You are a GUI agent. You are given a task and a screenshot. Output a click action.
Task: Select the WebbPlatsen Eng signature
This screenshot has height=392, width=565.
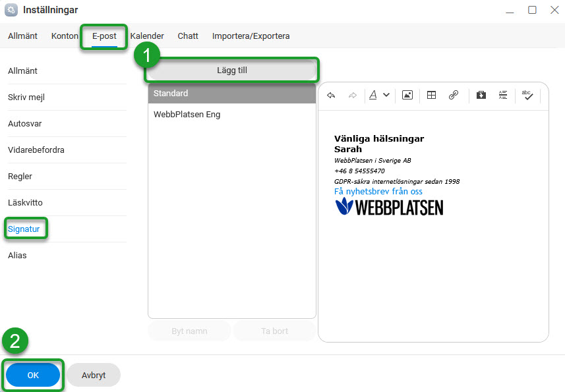(x=187, y=115)
